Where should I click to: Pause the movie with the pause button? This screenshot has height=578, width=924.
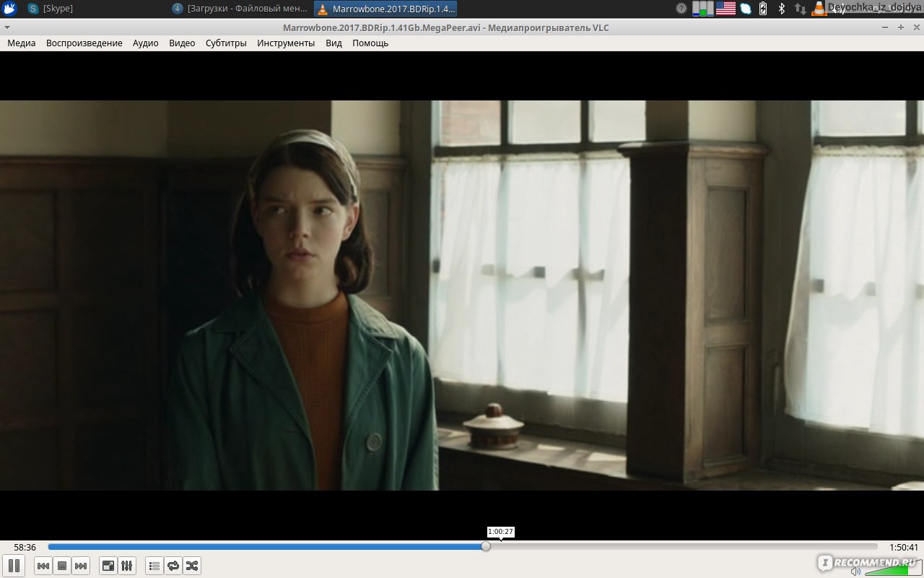tap(14, 566)
